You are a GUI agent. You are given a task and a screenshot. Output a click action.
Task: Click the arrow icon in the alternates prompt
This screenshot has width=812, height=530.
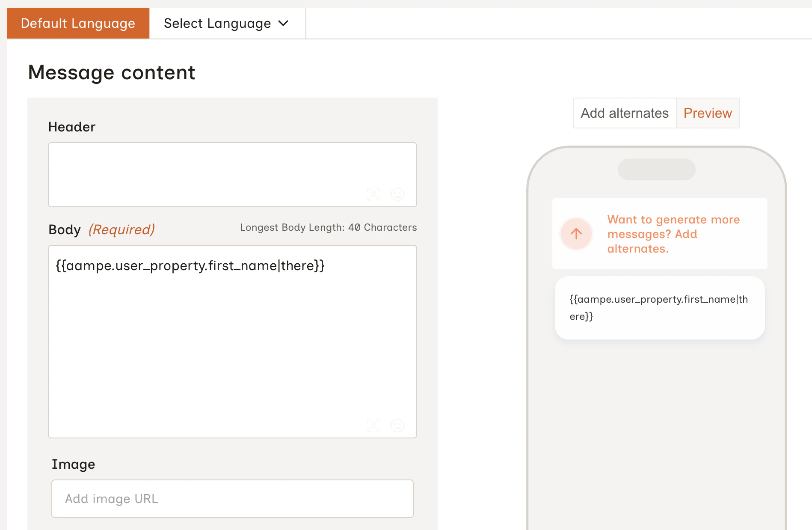click(576, 234)
